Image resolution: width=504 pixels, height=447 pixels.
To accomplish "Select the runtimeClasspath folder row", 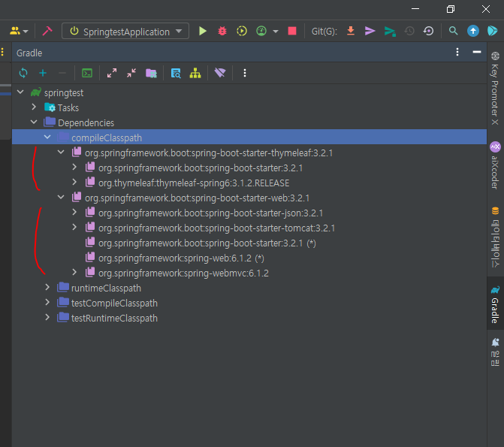I will [x=249, y=288].
